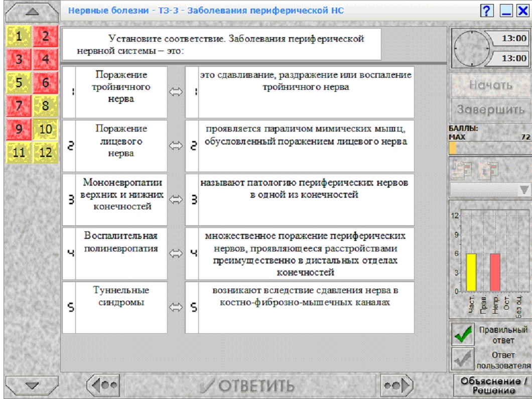Click the yellow Част. bar in chart
Screen dimensions: 532x399
click(471, 272)
